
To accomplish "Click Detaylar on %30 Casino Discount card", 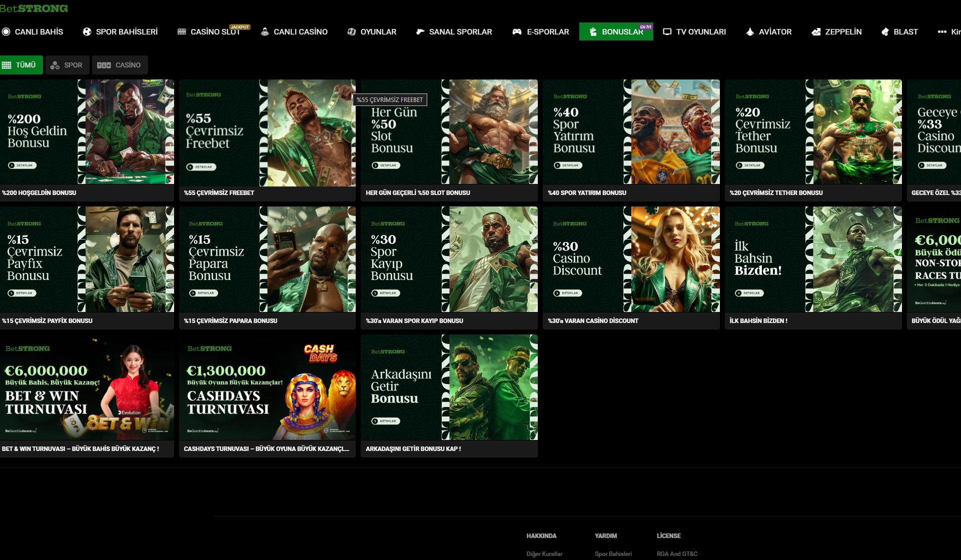I will [568, 293].
